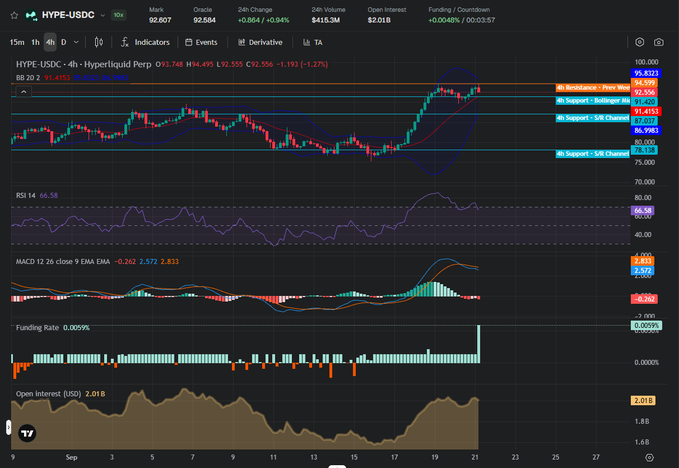Collapse the indicator legend chevron
The height and width of the screenshot is (468, 679).
[x=23, y=92]
